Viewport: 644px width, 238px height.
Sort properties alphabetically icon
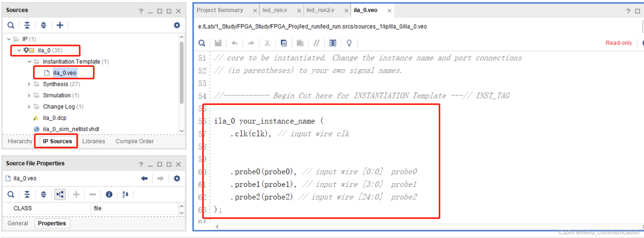(x=125, y=195)
